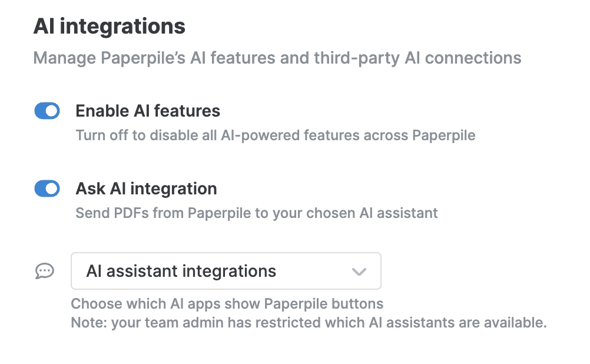Click the 'Send PDFs from Paperpile' description
This screenshot has width=590, height=364.
(x=257, y=213)
